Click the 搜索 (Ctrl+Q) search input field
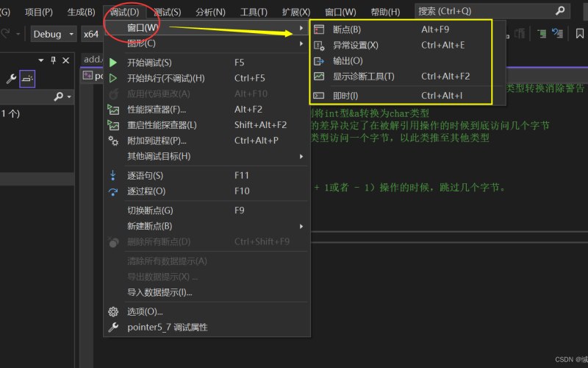588x368 pixels. (x=492, y=11)
